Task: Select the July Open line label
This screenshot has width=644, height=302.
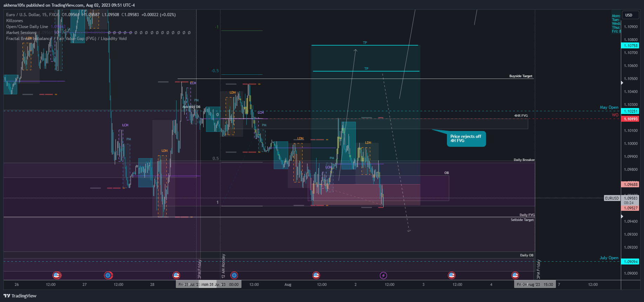Action: pos(609,258)
